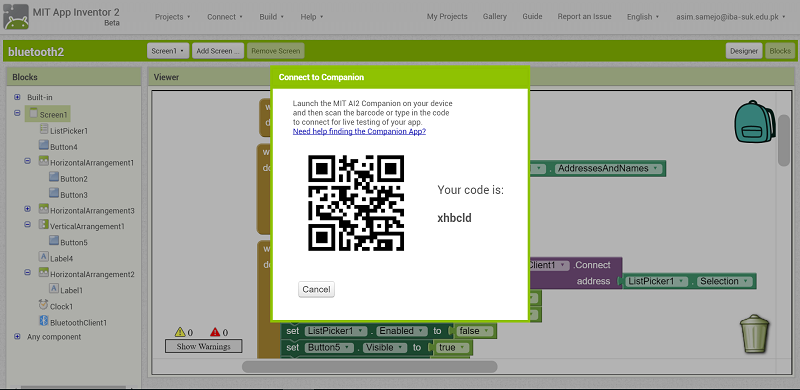Click the companion code text xhbcld
This screenshot has height=390, width=800.
[x=455, y=218]
